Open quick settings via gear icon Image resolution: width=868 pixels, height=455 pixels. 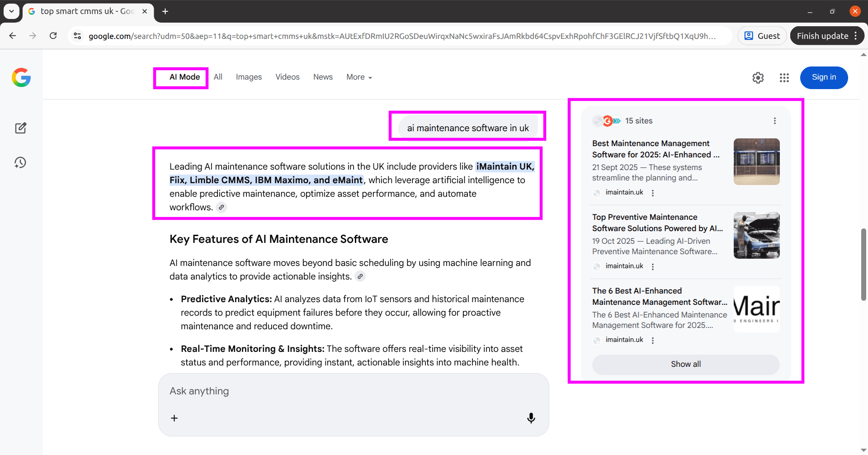[758, 77]
